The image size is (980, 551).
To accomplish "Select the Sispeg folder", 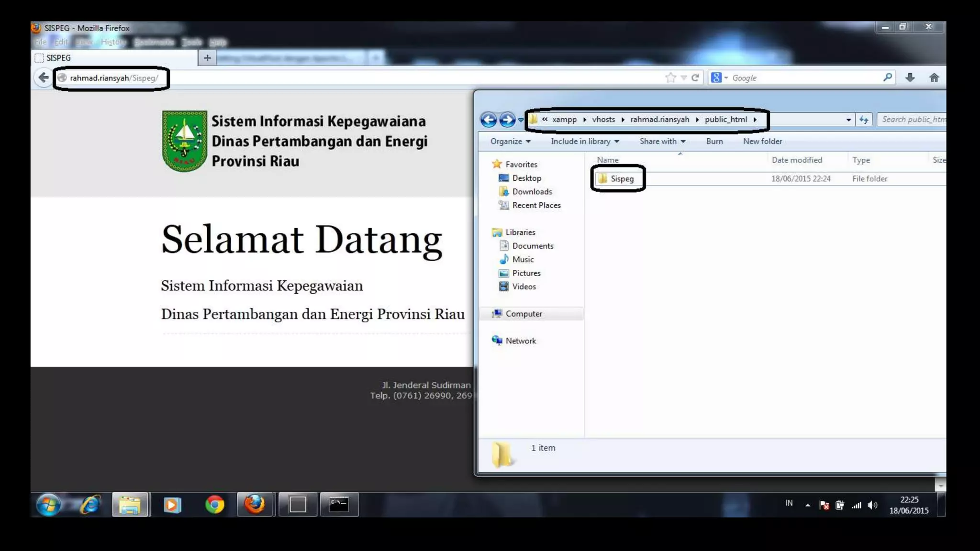I will [622, 179].
